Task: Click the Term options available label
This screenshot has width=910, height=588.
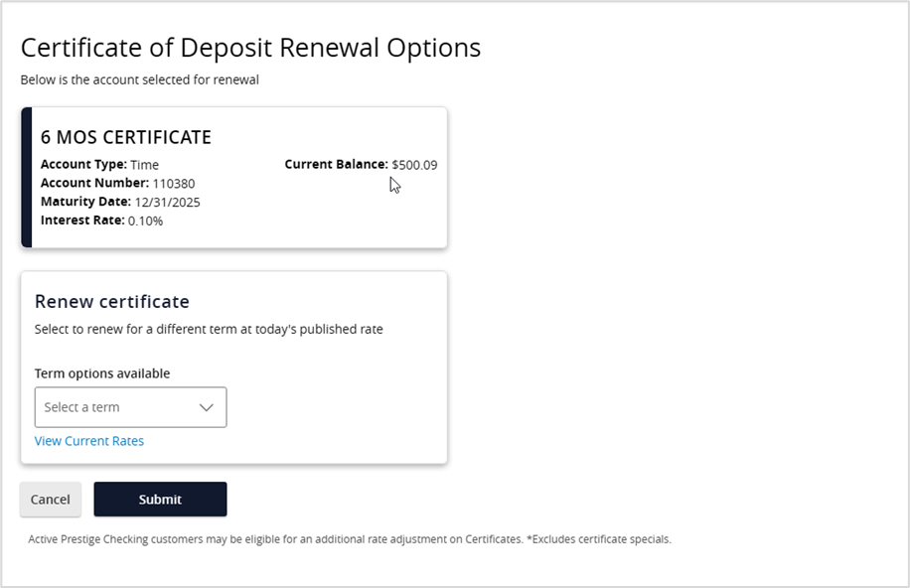Action: pyautogui.click(x=102, y=373)
